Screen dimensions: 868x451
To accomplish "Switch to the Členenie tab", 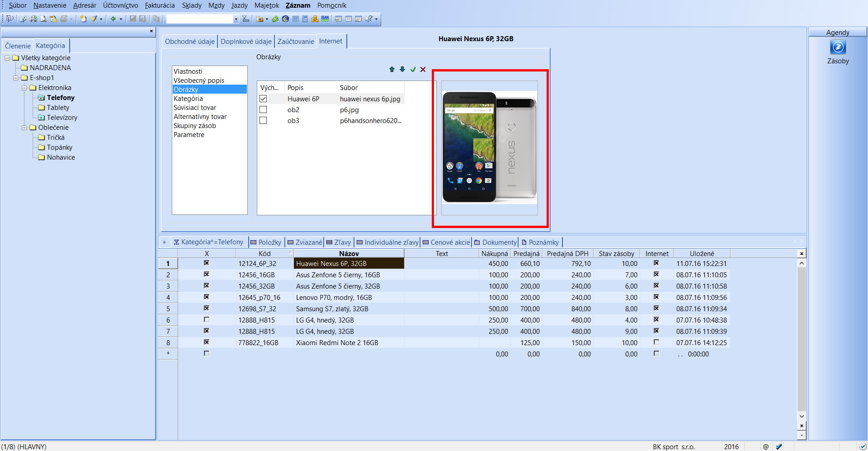I will point(18,46).
